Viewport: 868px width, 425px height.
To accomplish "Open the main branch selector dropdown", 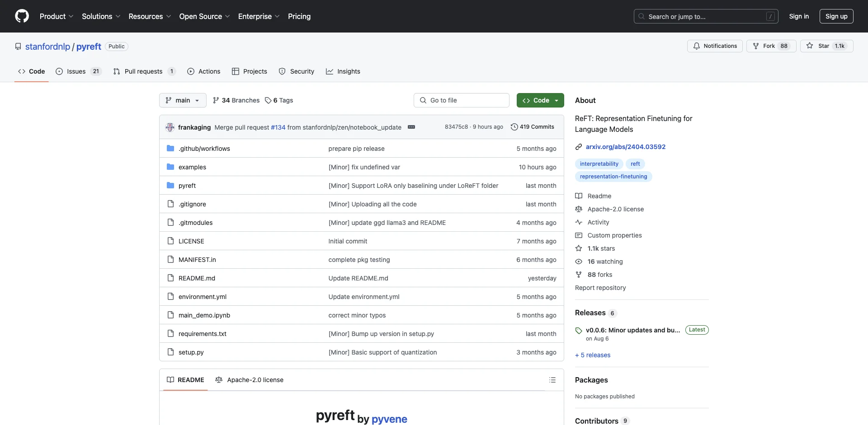I will pos(183,100).
